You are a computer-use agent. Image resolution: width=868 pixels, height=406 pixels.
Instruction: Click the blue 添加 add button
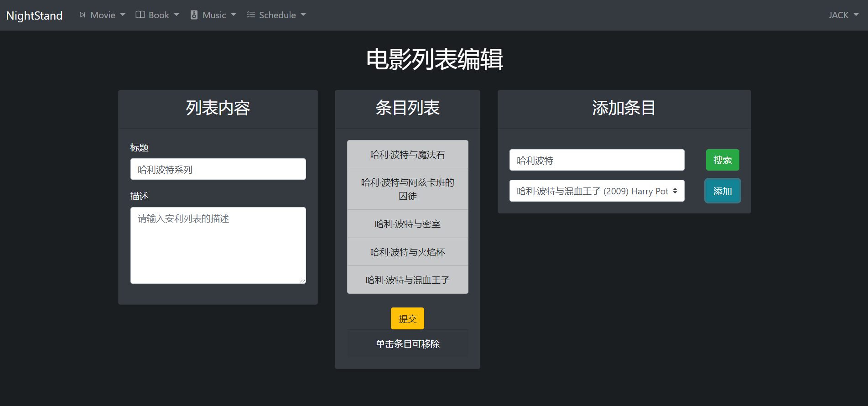pos(722,191)
